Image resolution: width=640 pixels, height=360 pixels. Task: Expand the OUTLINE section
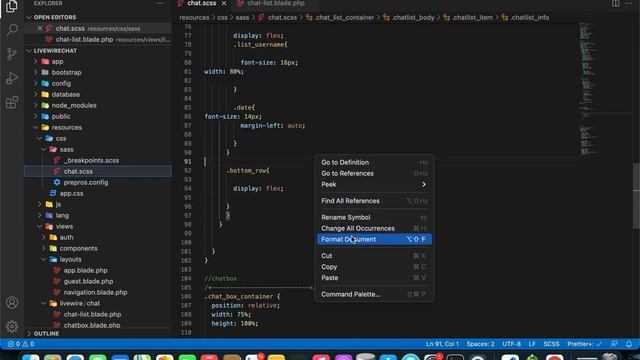pos(46,333)
